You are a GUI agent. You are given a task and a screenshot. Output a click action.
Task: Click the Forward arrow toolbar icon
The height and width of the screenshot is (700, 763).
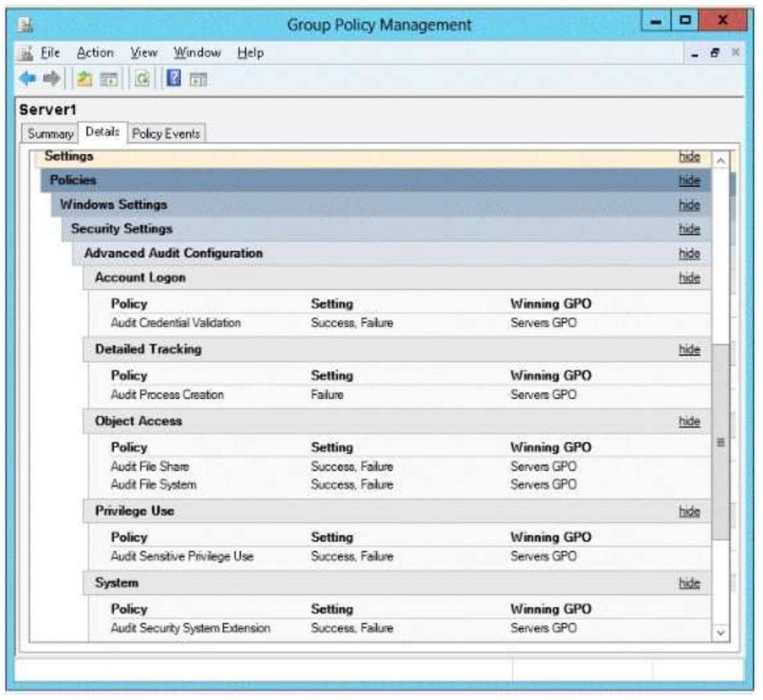[x=52, y=78]
